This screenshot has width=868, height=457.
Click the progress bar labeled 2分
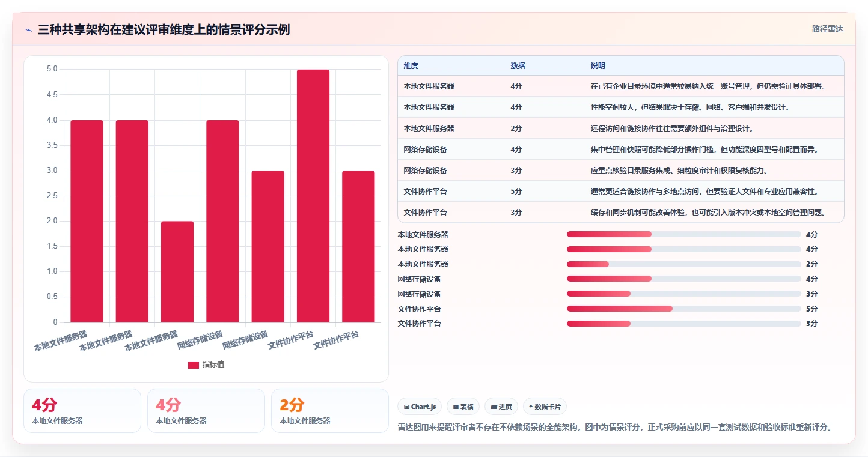tap(684, 264)
